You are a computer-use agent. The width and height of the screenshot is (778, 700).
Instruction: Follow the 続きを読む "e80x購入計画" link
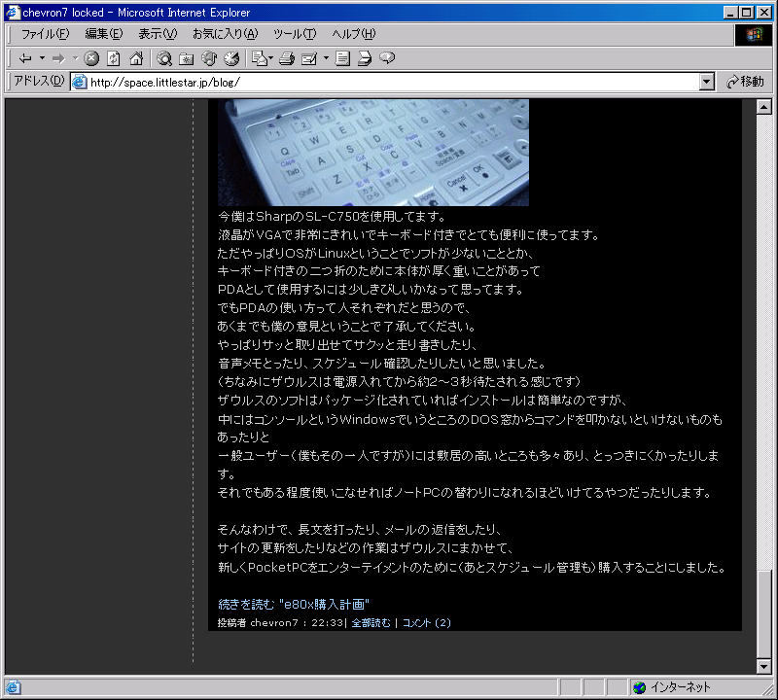pyautogui.click(x=294, y=605)
